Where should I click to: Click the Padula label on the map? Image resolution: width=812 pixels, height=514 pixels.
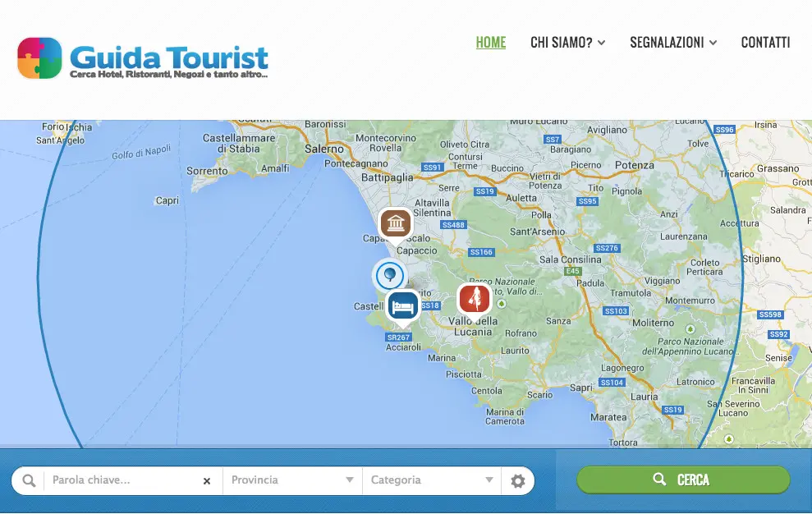pyautogui.click(x=590, y=283)
